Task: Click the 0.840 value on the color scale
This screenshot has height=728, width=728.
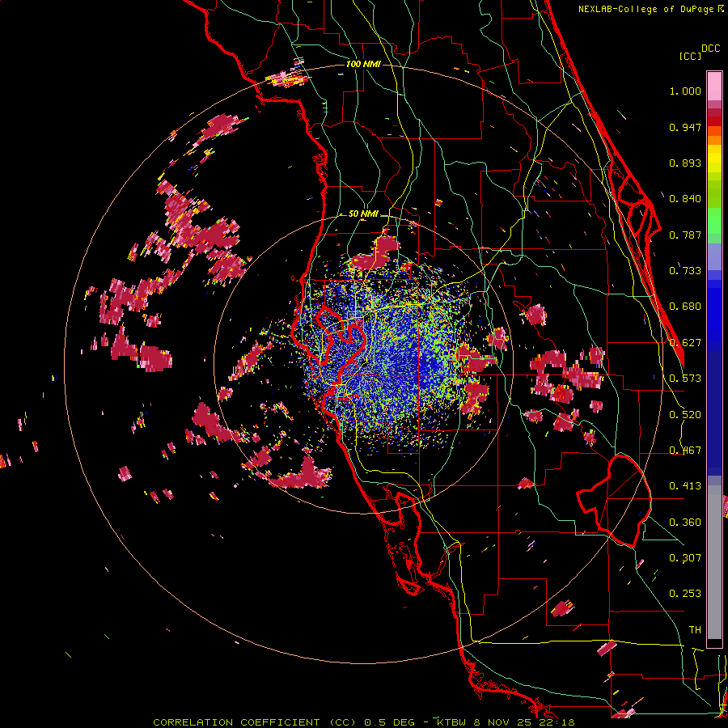Action: 685,199
